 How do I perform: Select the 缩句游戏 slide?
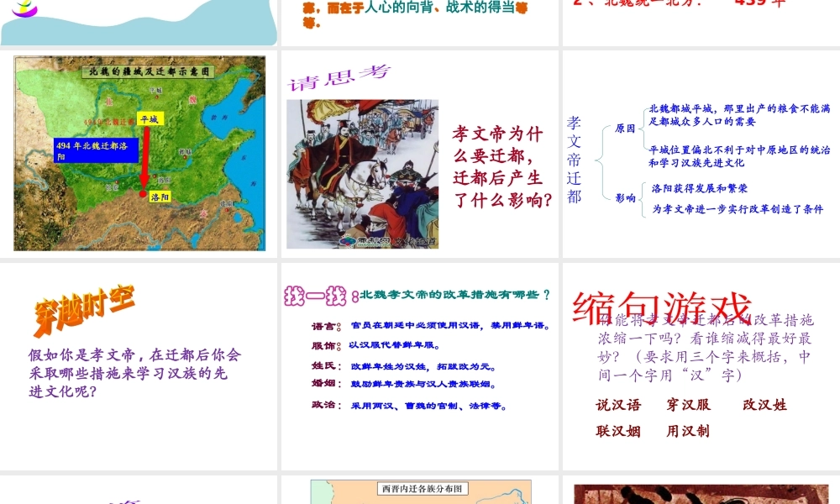[701, 366]
